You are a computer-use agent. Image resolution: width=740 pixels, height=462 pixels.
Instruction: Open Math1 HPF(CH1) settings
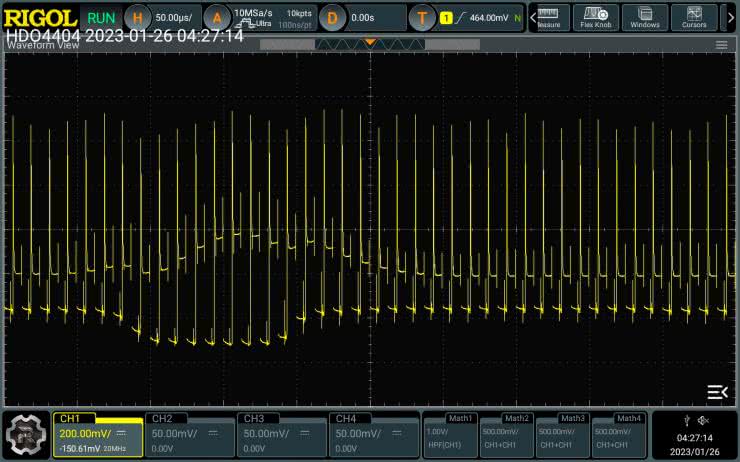pos(451,435)
